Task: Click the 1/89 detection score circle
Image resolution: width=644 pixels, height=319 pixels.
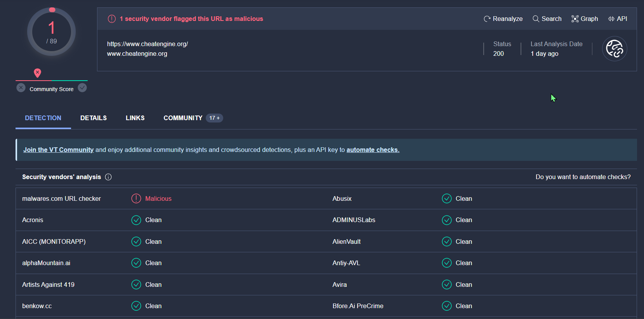Action: coord(51,32)
